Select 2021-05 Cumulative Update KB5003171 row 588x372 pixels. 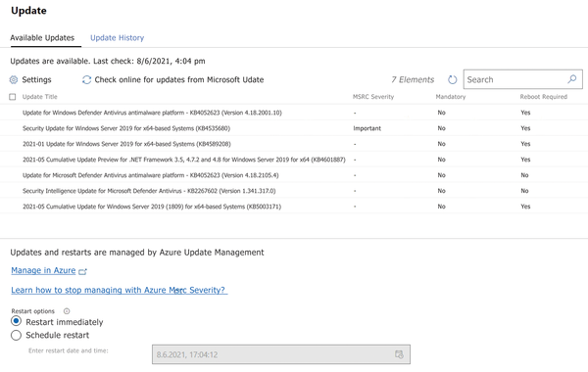pos(294,207)
